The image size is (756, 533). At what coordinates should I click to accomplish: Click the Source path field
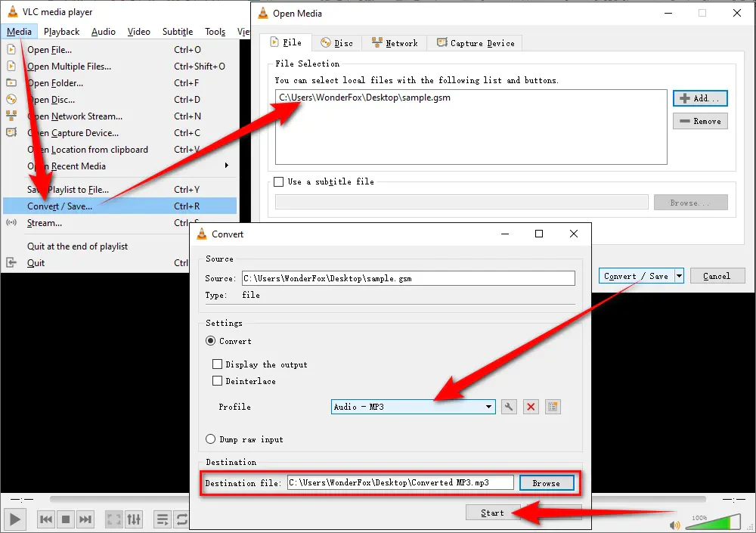[408, 278]
